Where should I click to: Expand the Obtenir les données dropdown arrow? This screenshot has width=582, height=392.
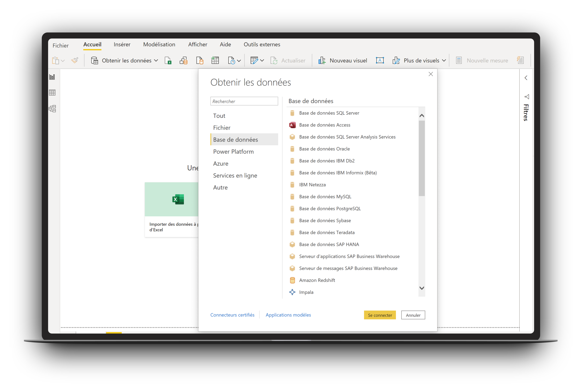pos(156,61)
